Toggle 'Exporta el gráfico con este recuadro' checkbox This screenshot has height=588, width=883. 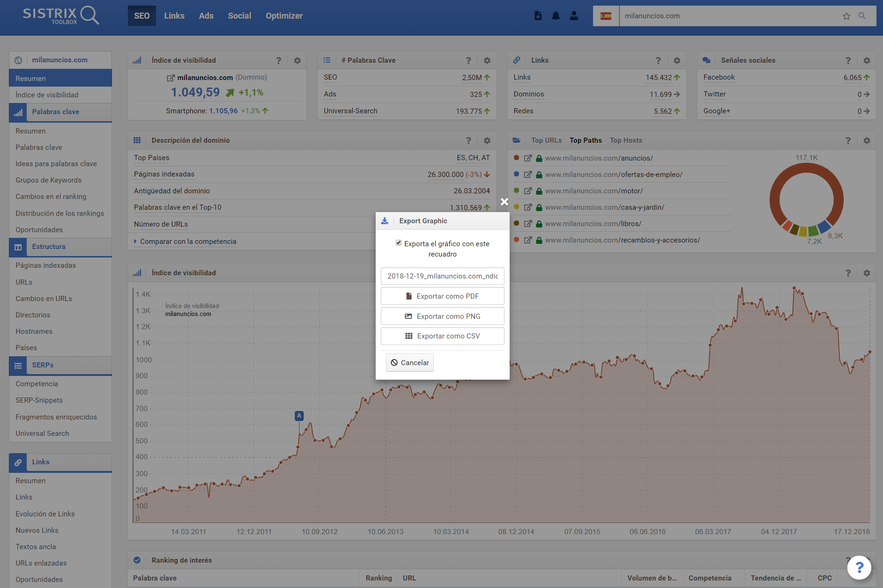pyautogui.click(x=399, y=243)
